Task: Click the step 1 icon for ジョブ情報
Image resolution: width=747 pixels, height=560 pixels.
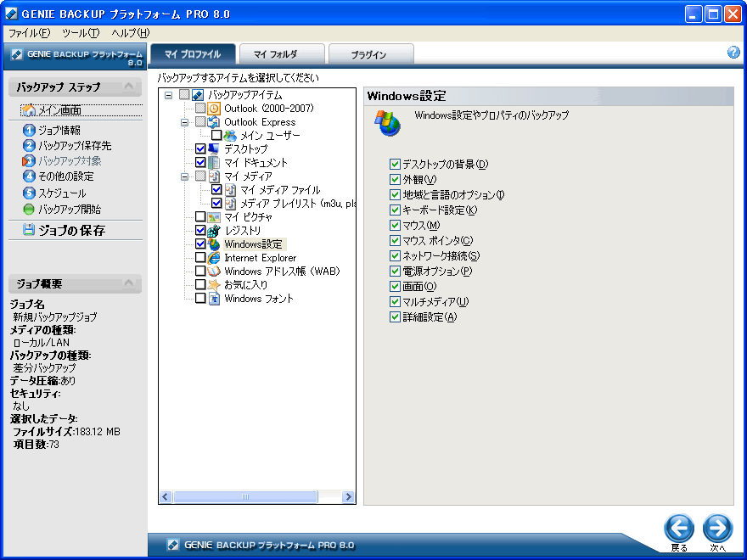Action: pos(29,130)
